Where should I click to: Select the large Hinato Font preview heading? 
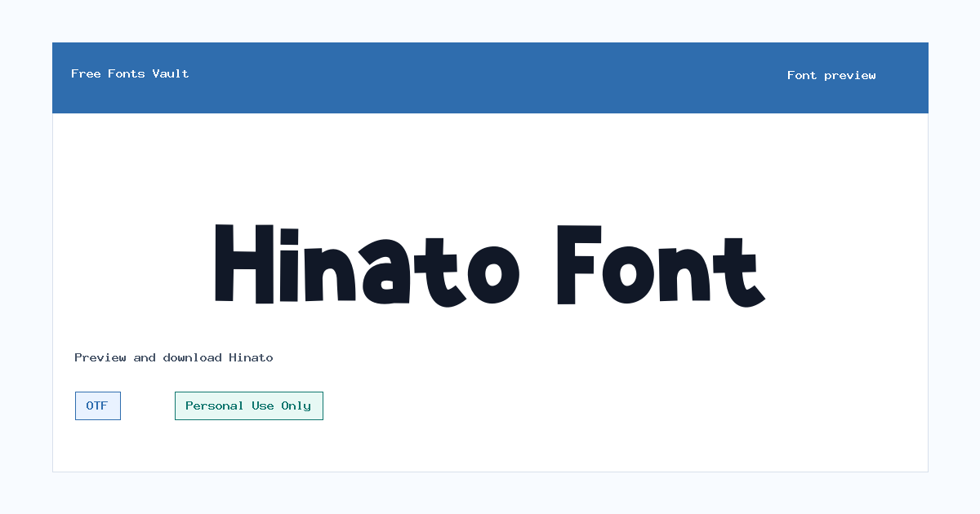click(x=490, y=265)
